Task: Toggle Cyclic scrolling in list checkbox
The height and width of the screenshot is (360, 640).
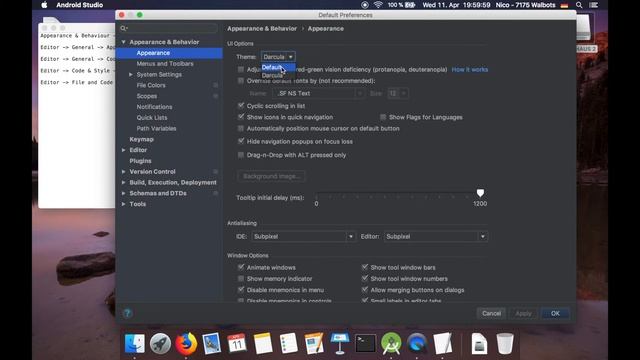Action: pyautogui.click(x=241, y=106)
